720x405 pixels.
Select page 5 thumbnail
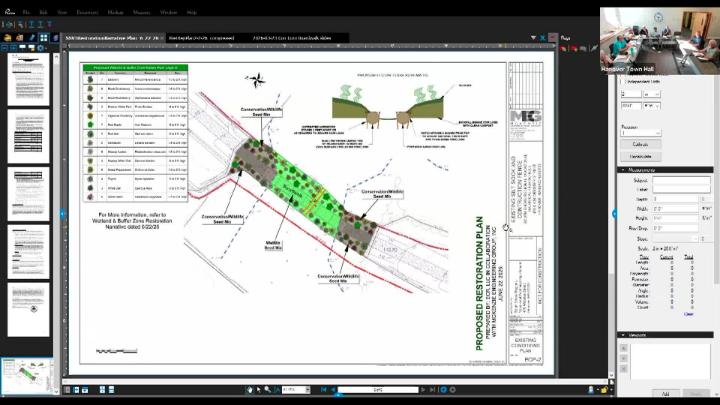(28, 309)
